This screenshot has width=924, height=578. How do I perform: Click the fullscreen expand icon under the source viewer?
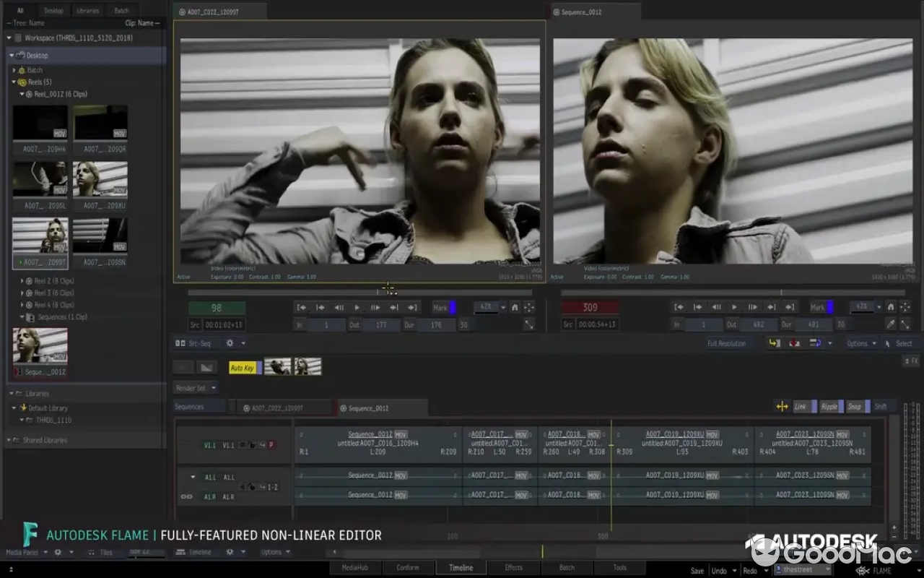[529, 325]
